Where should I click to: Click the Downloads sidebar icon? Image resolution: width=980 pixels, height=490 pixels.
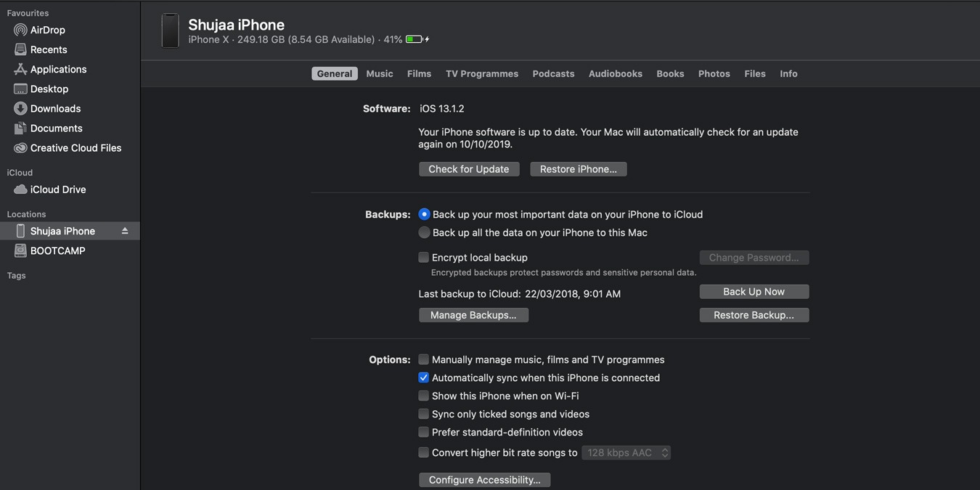[20, 107]
